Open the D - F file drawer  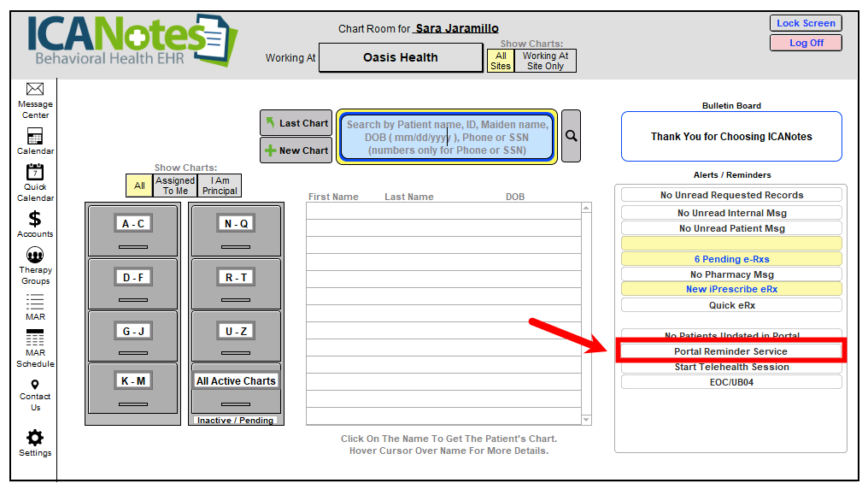133,284
